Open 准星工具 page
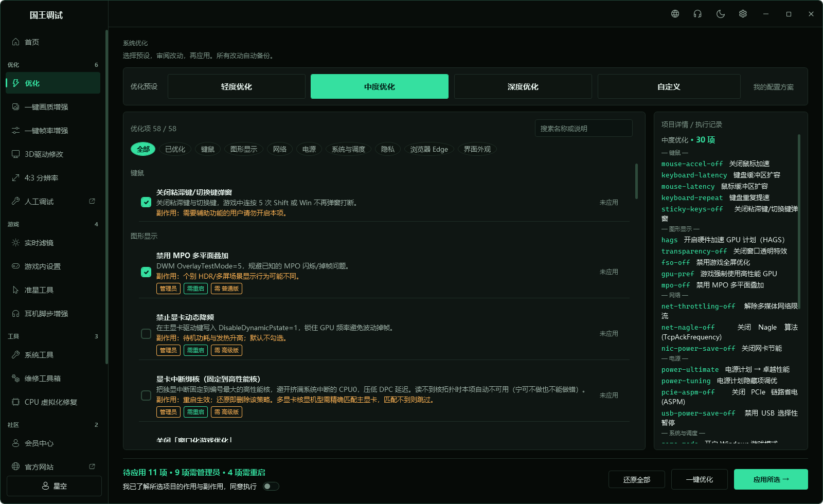This screenshot has width=823, height=504. point(53,290)
